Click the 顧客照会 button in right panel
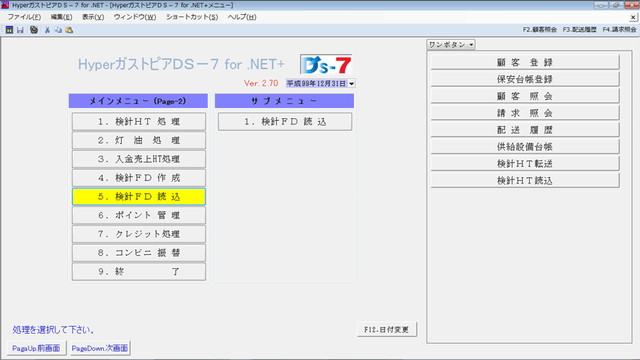This screenshot has width=640, height=360. tap(525, 96)
